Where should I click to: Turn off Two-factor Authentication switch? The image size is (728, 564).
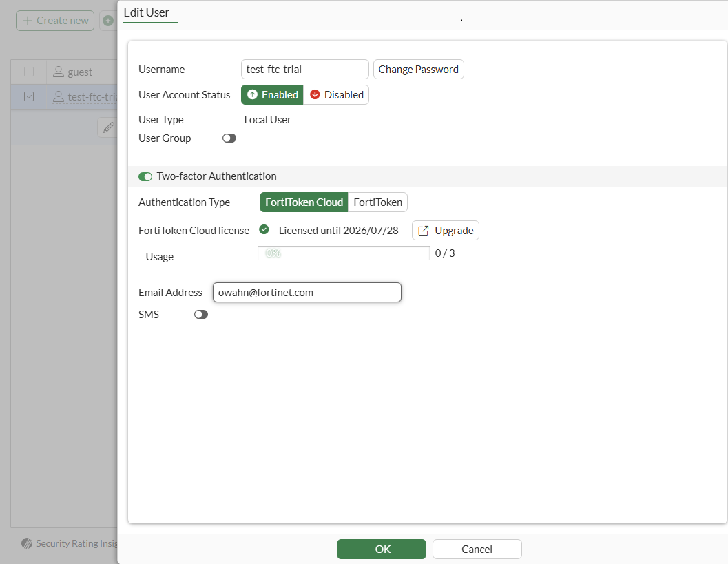tap(145, 176)
